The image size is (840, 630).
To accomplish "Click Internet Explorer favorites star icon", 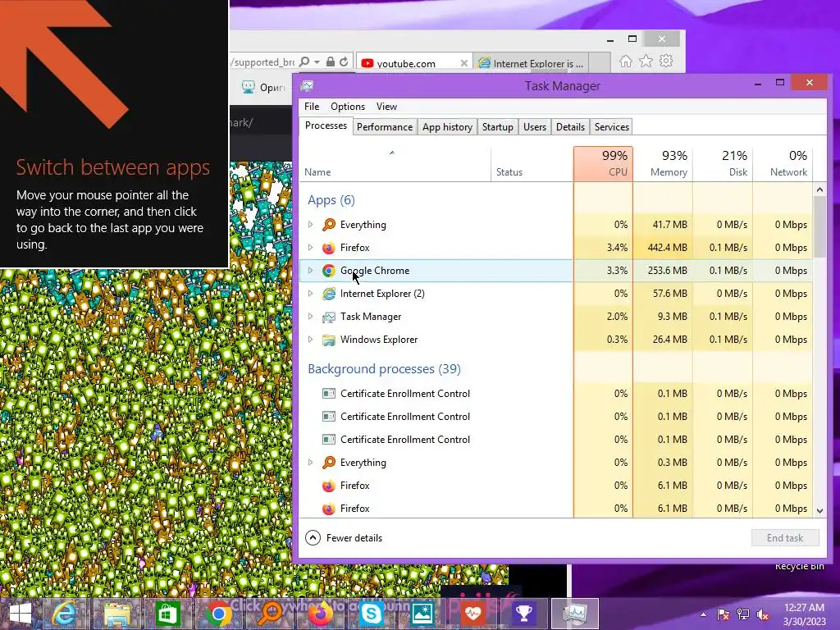I will [x=646, y=62].
